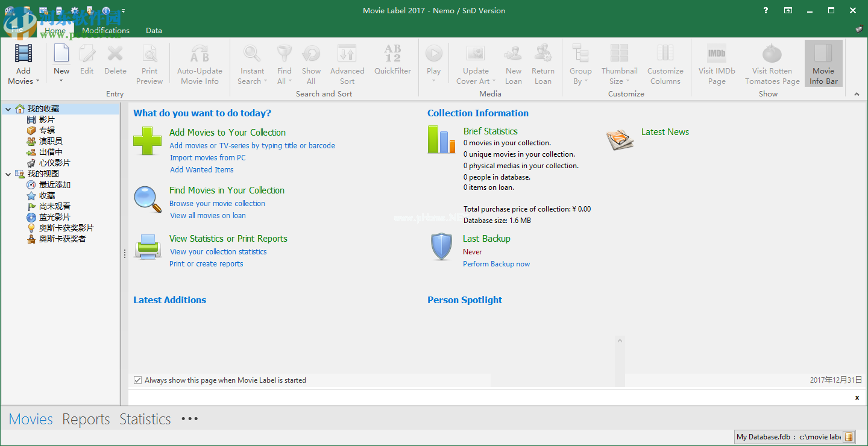Click the Thumbnail Size icon

click(x=619, y=54)
